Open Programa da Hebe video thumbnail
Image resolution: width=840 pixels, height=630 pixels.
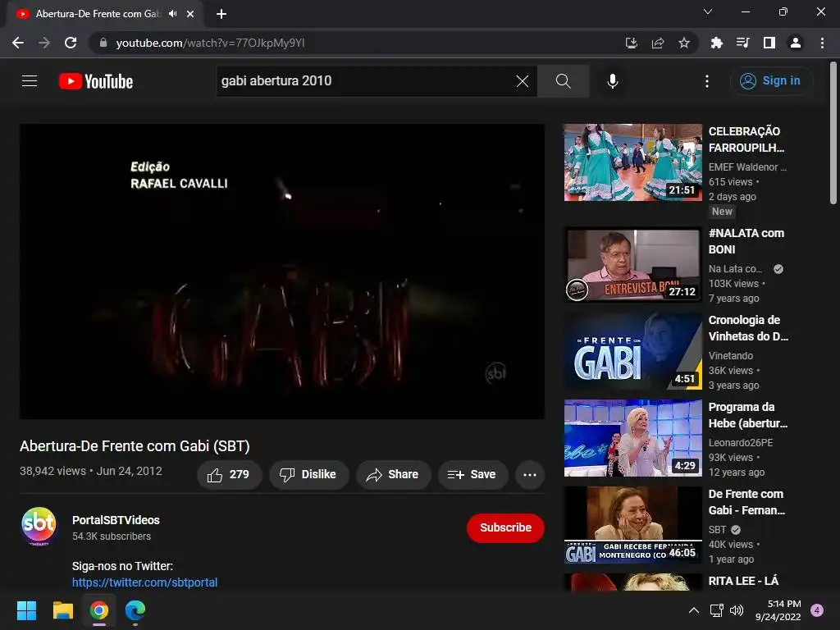click(x=632, y=438)
